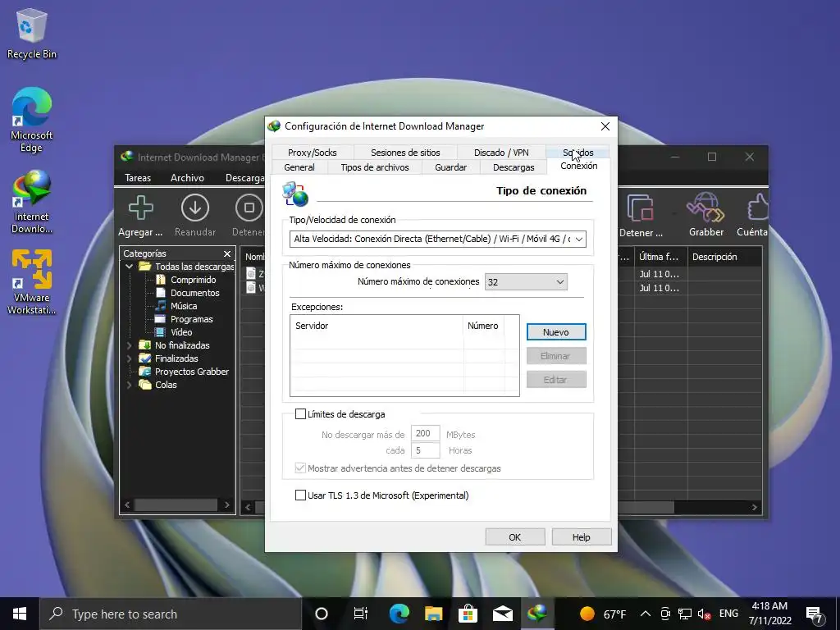Image resolution: width=840 pixels, height=630 pixels.
Task: Open File Explorer from the taskbar
Action: pyautogui.click(x=433, y=614)
